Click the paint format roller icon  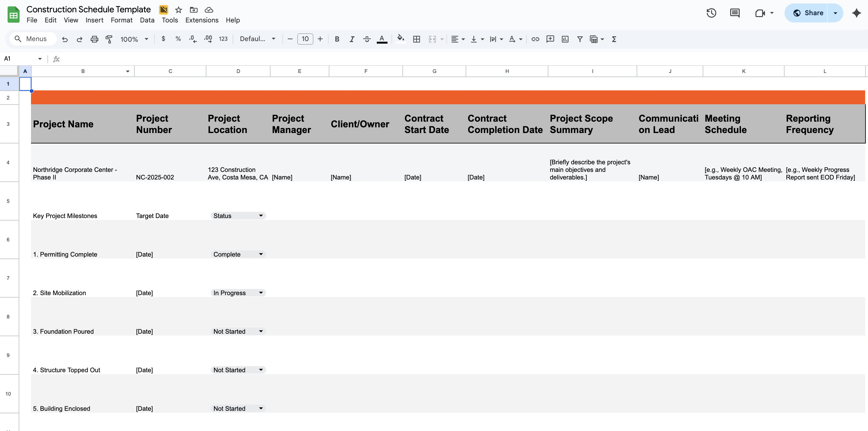(x=109, y=39)
